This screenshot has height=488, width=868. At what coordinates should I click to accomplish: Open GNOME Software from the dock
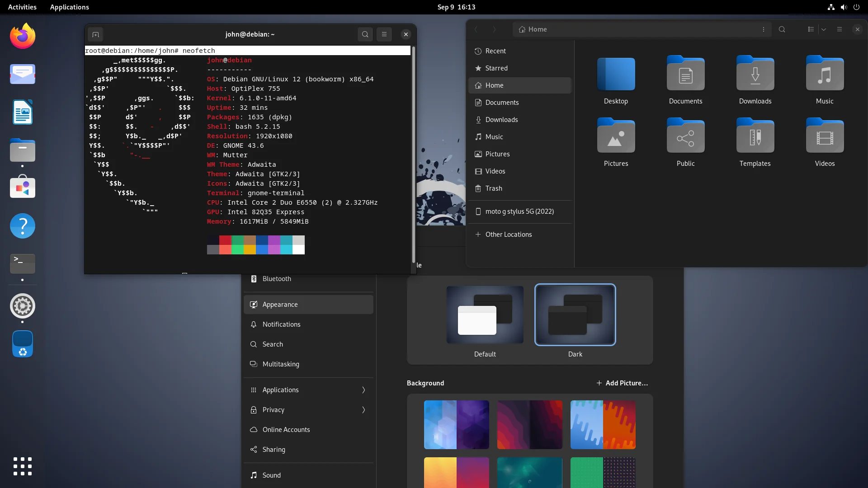click(x=23, y=187)
